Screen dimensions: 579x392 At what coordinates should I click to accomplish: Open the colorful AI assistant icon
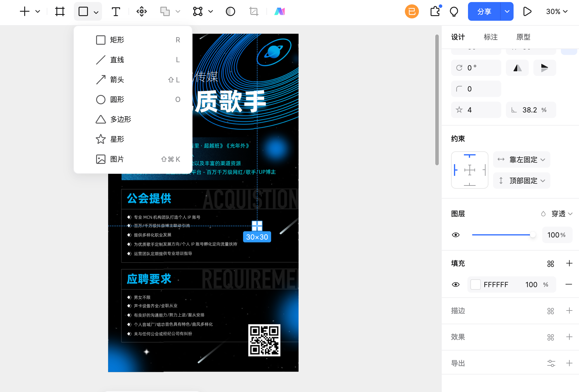click(280, 11)
